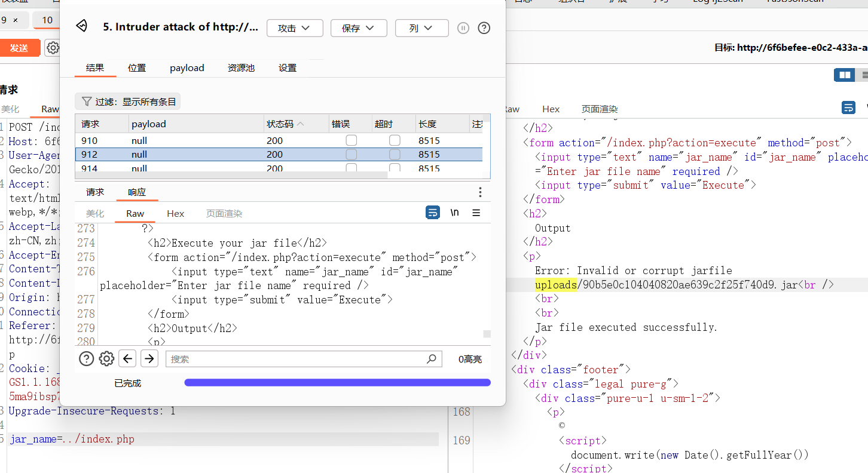Select Raw view in attack response
This screenshot has width=868, height=473.
click(135, 213)
